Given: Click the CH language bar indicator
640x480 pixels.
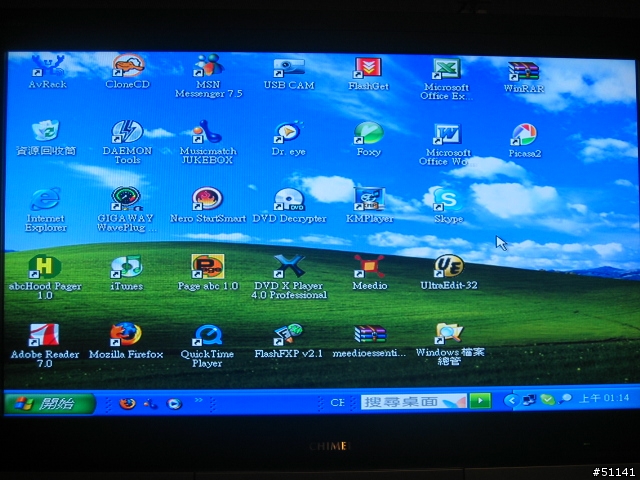Looking at the screenshot, I should click(337, 402).
